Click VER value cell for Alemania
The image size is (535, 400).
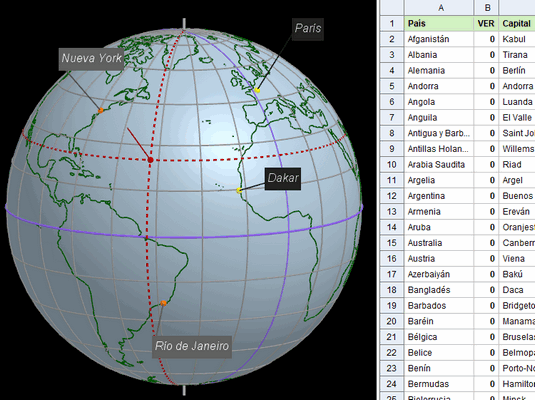pyautogui.click(x=487, y=70)
